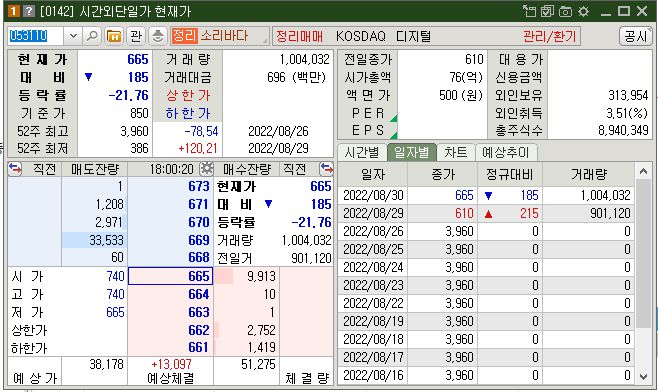Open window settings gear in title bar
This screenshot has width=658, height=392.
[583, 11]
